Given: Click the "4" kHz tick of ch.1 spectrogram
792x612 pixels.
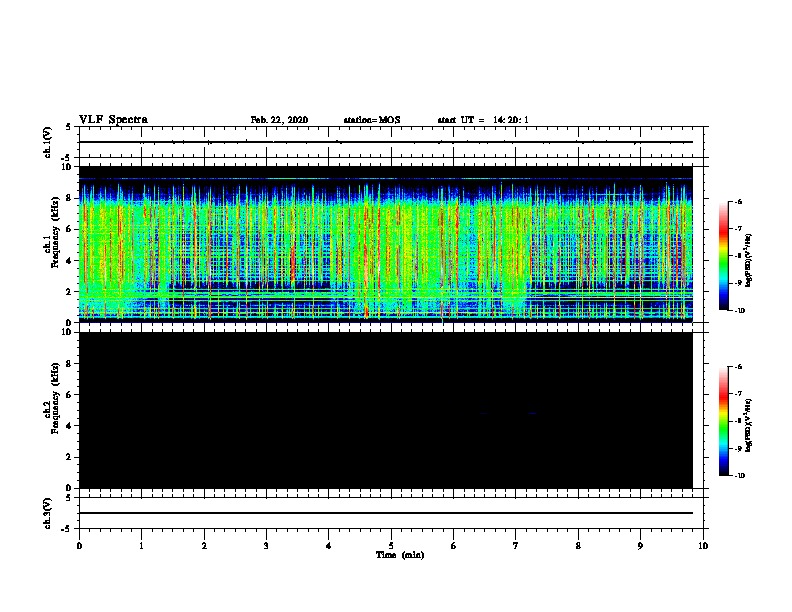Looking at the screenshot, I should pos(69,261).
